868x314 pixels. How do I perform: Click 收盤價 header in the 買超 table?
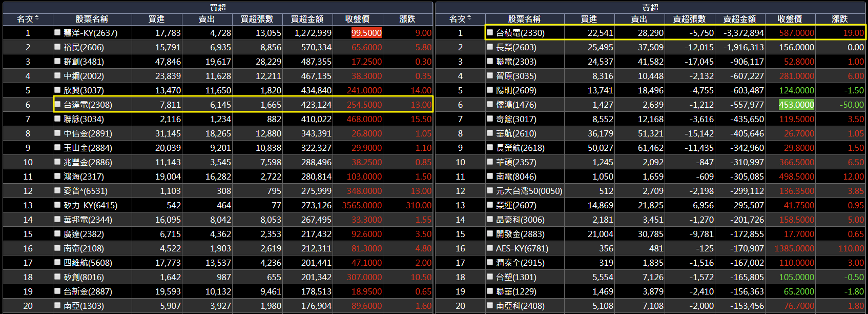tap(357, 19)
